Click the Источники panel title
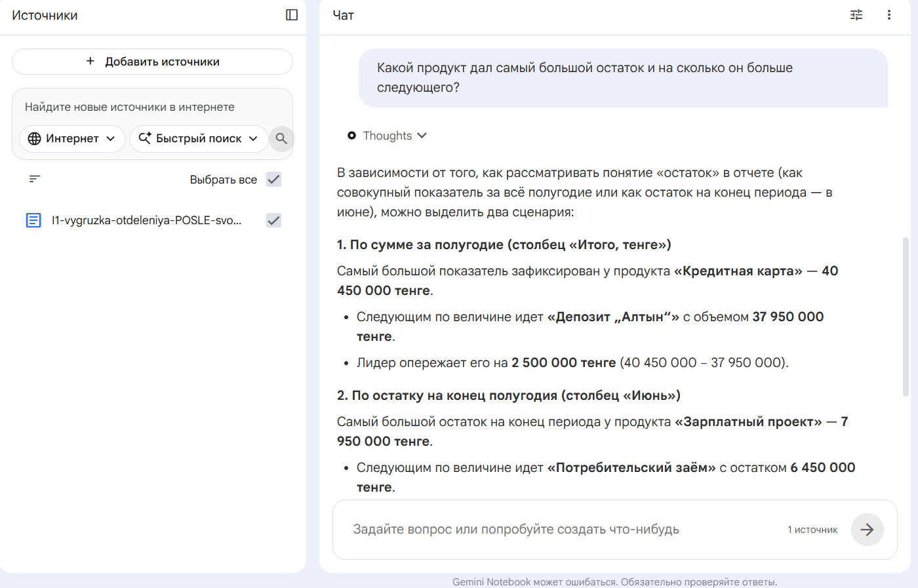Image resolution: width=918 pixels, height=588 pixels. [45, 15]
